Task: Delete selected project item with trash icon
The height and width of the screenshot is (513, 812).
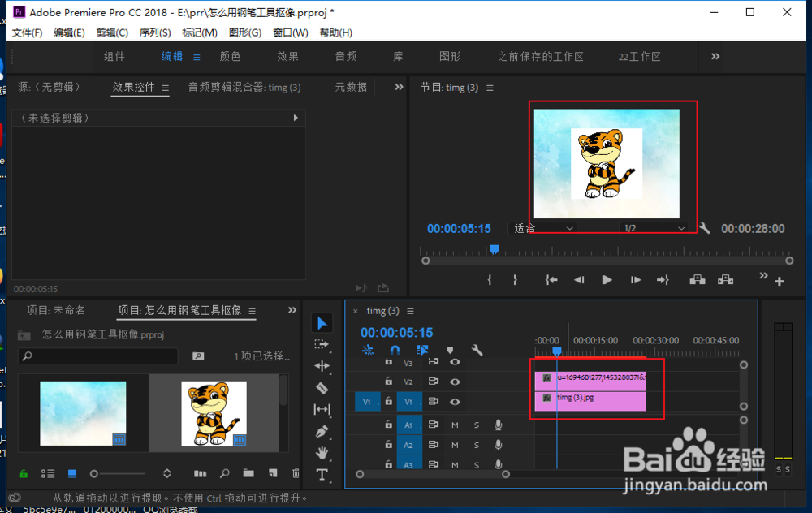Action: click(x=296, y=473)
